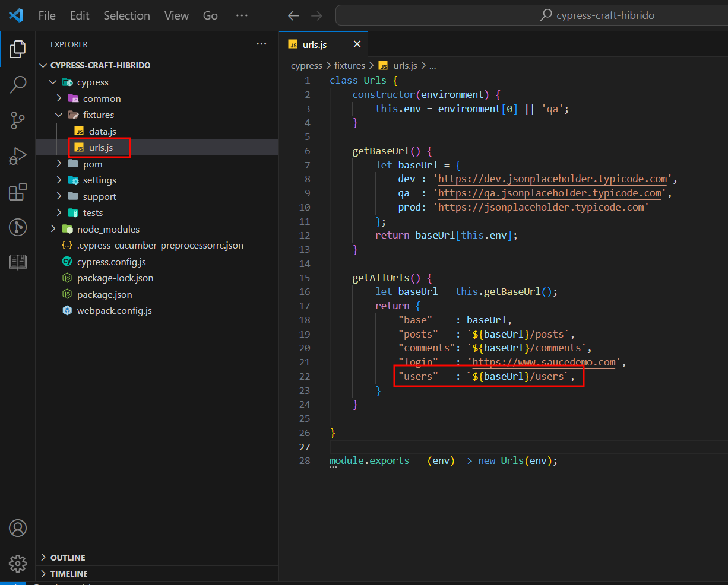Open the Explorer view in activity bar
728x585 pixels.
[x=18, y=49]
